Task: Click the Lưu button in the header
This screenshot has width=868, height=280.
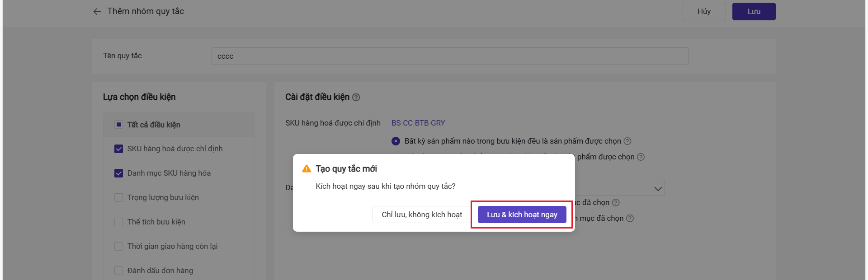Action: pyautogui.click(x=754, y=12)
